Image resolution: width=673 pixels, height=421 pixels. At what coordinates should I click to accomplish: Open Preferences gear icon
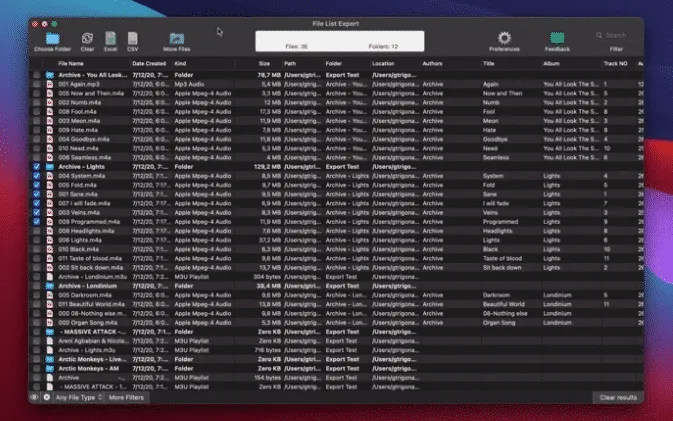click(x=504, y=38)
